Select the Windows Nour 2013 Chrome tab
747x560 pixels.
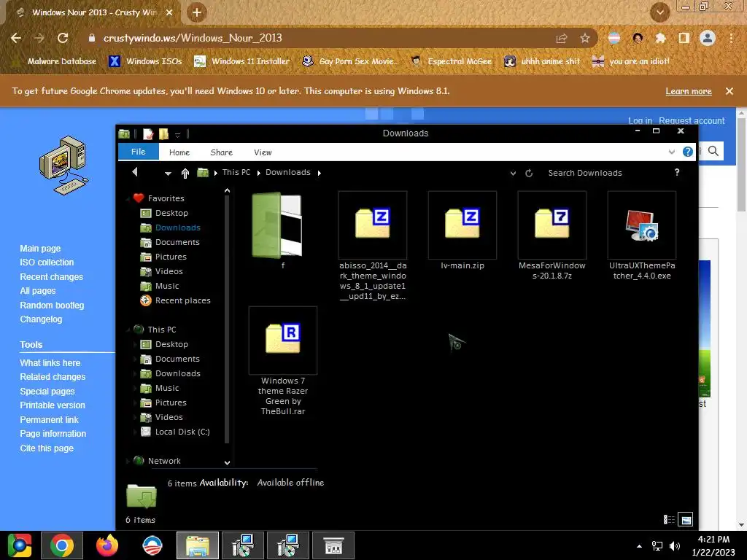tap(94, 12)
